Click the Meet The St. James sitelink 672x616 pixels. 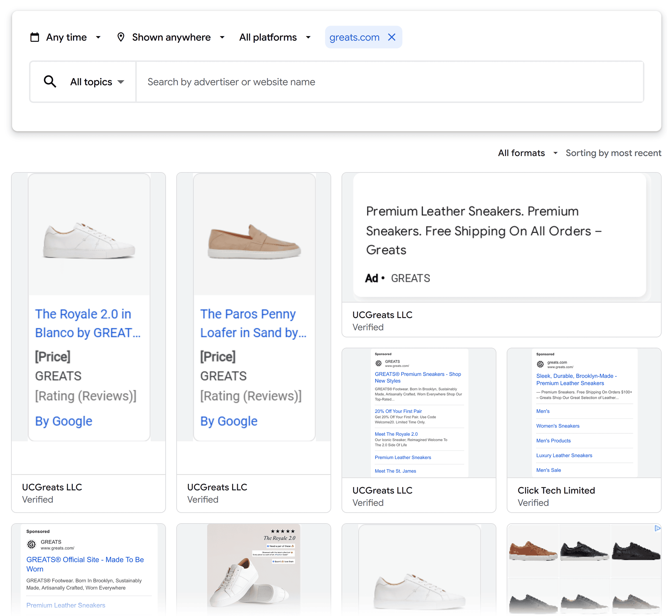(395, 471)
